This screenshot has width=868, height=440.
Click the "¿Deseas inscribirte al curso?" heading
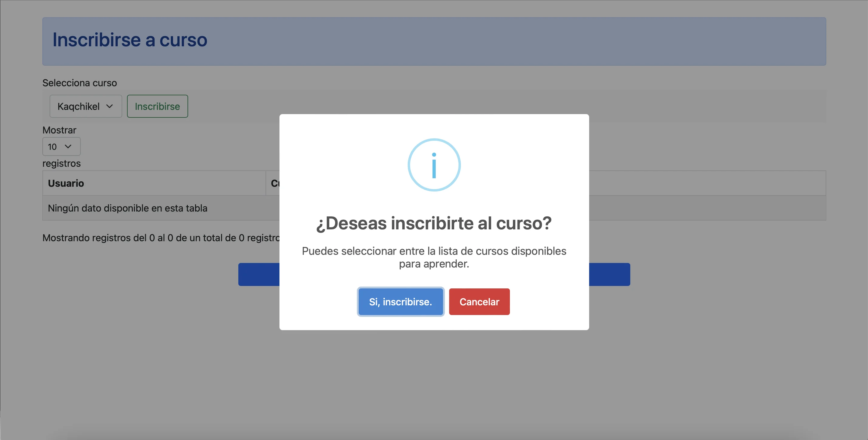coord(434,223)
